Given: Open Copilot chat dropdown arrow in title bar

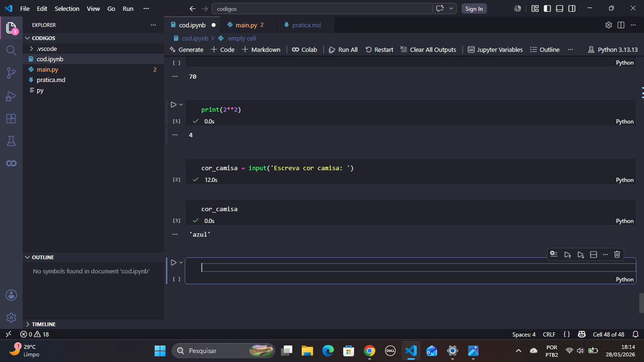Looking at the screenshot, I should point(452,8).
